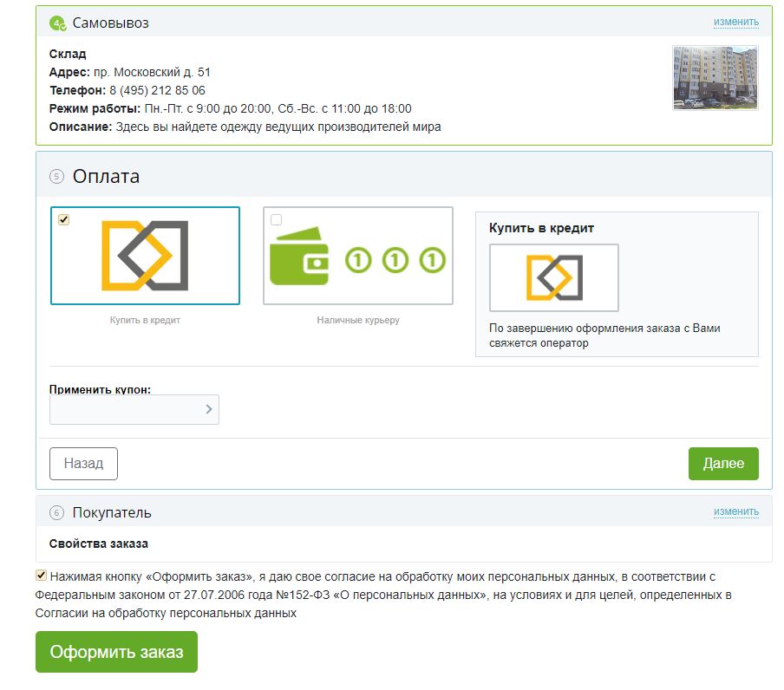
Task: Click the small credit logo in the description panel
Action: tap(553, 277)
